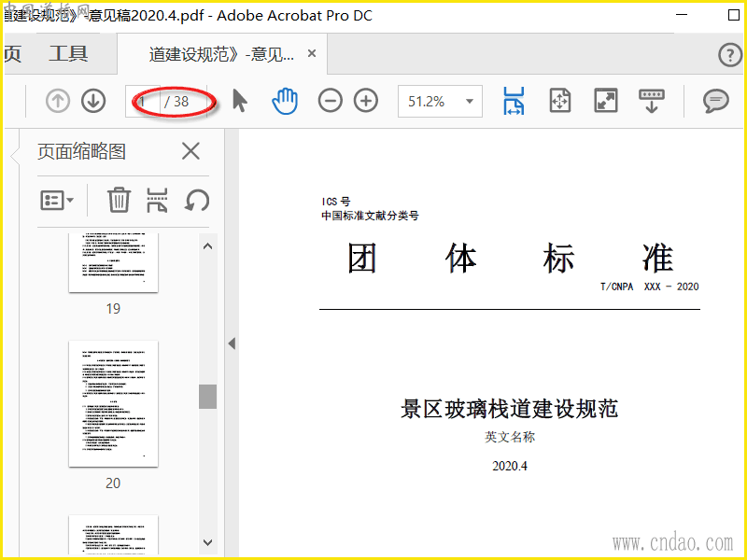Rotate pages counterclockwise icon
Viewport: 747px width, 560px height.
197,200
